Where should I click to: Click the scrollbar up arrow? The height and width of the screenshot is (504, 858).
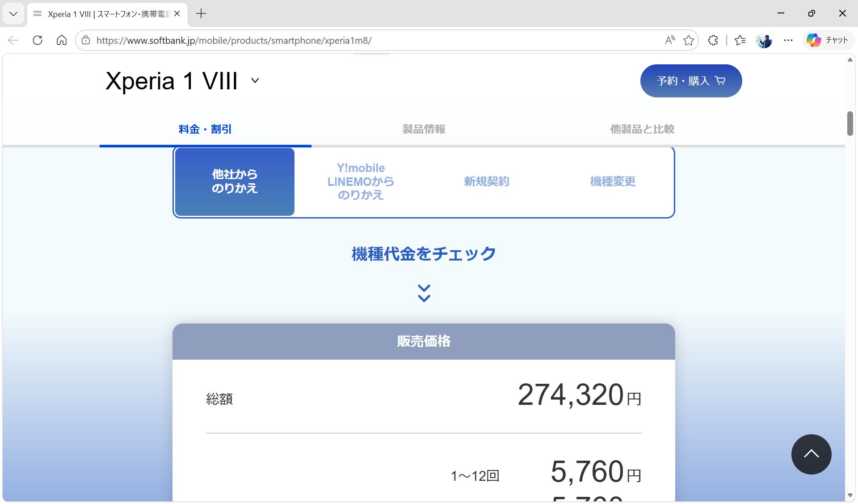850,60
